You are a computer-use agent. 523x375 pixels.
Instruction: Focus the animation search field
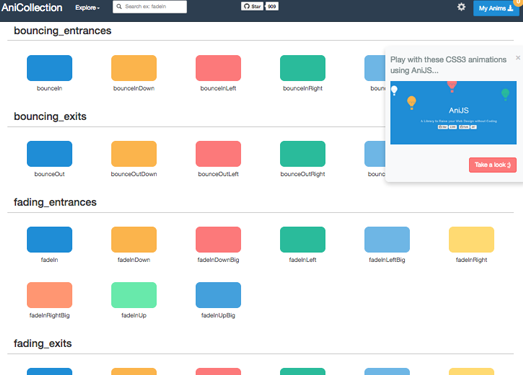[x=150, y=7]
